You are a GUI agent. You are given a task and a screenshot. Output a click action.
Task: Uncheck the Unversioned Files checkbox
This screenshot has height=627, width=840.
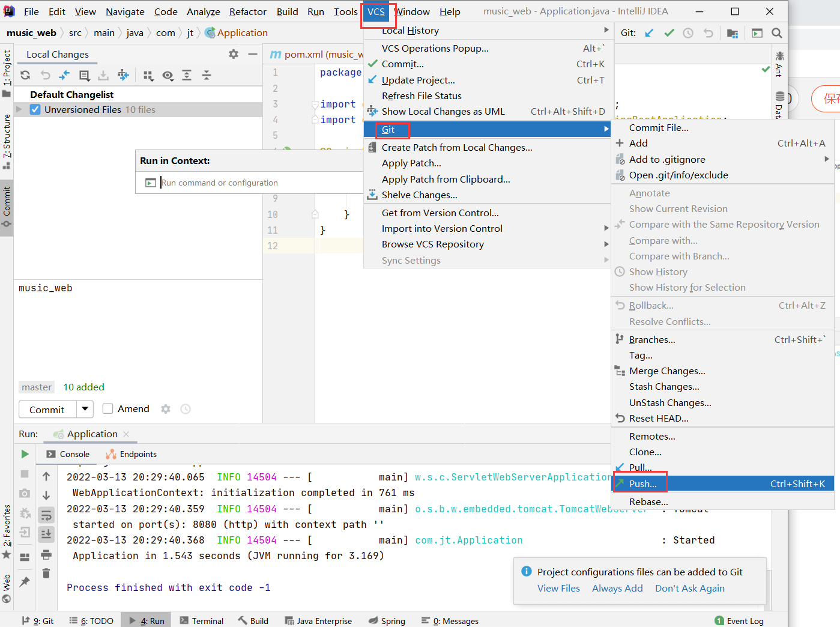coord(35,109)
